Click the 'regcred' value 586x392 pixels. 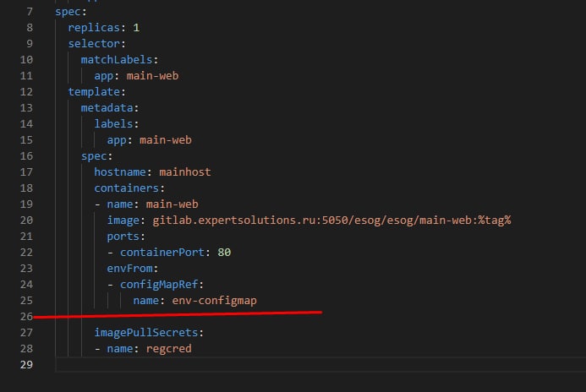(x=168, y=349)
